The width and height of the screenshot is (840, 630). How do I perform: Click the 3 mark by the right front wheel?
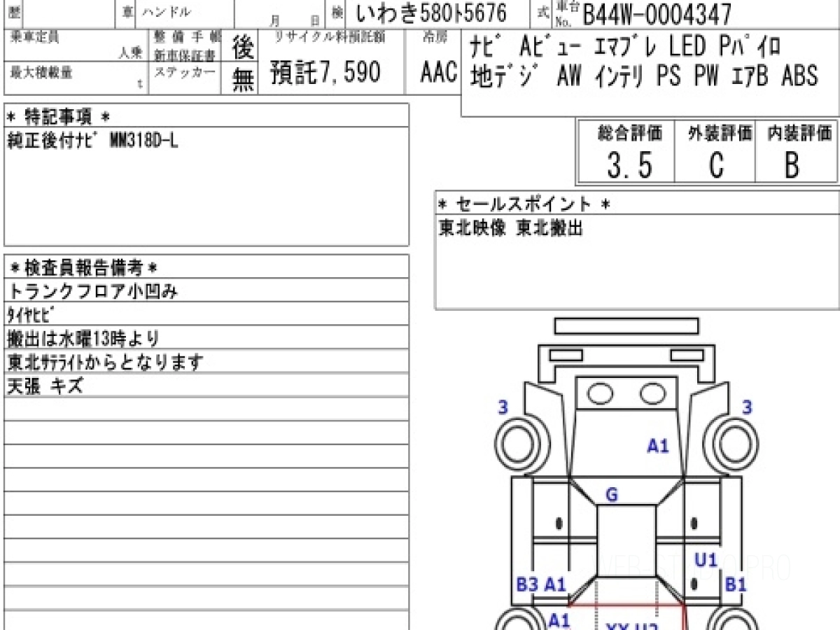click(x=747, y=407)
